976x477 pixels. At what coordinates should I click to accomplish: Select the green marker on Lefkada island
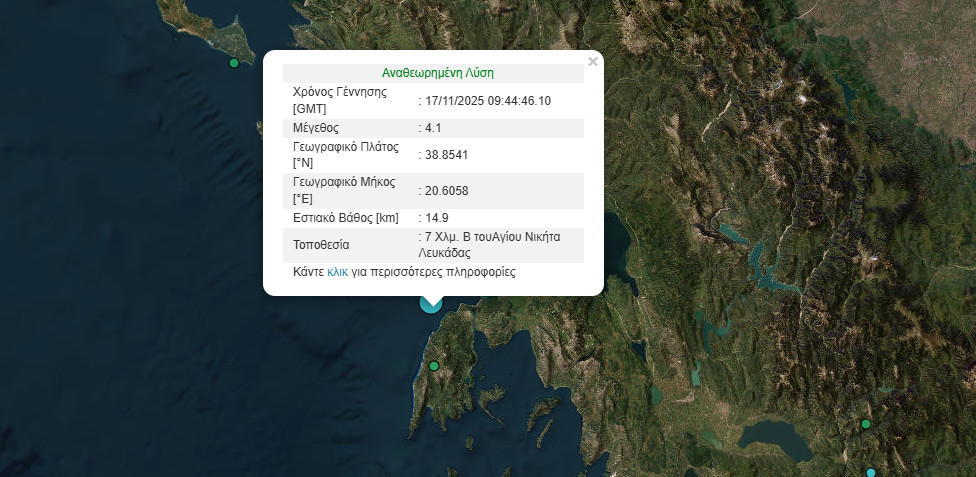point(434,366)
